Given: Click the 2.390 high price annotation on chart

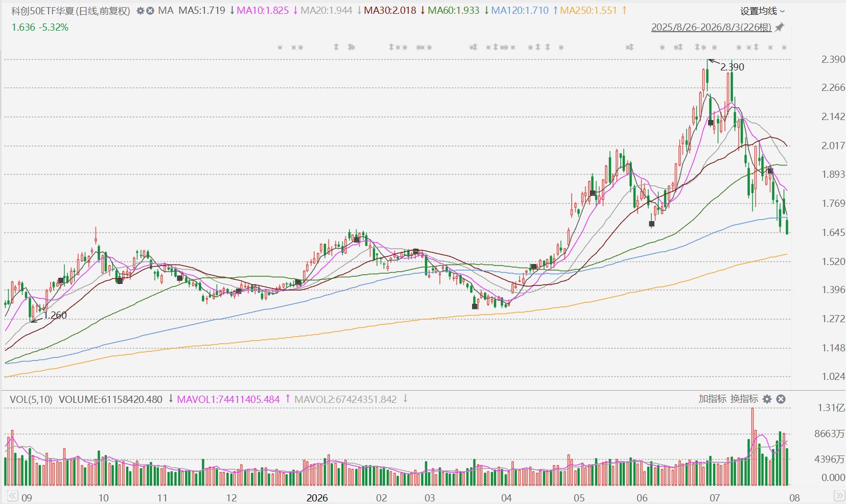Looking at the screenshot, I should (732, 67).
